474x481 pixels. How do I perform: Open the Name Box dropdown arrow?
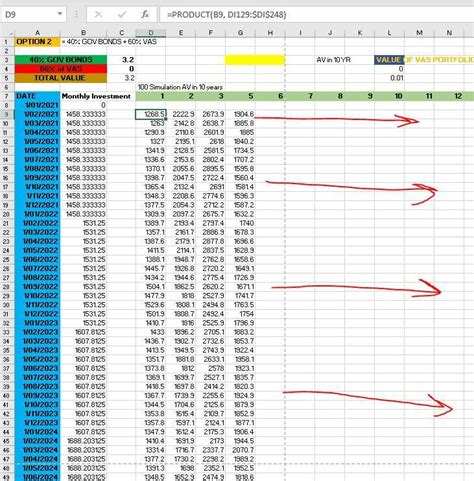pos(60,14)
